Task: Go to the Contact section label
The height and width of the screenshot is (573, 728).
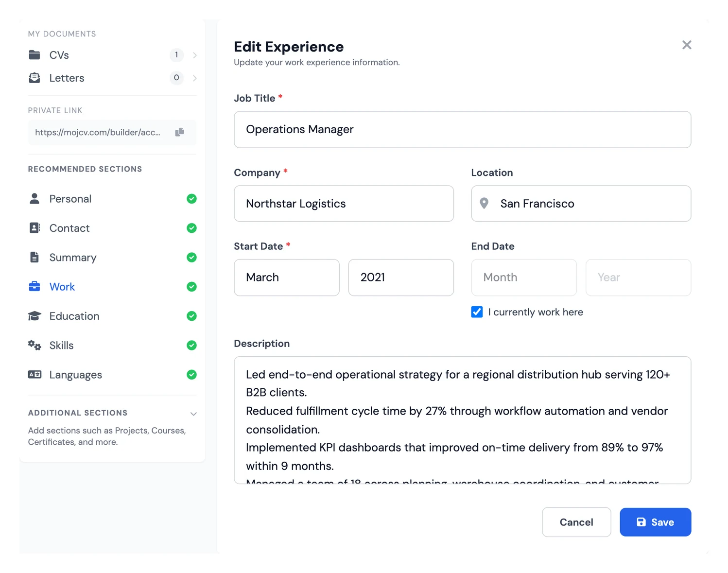Action: pos(69,228)
